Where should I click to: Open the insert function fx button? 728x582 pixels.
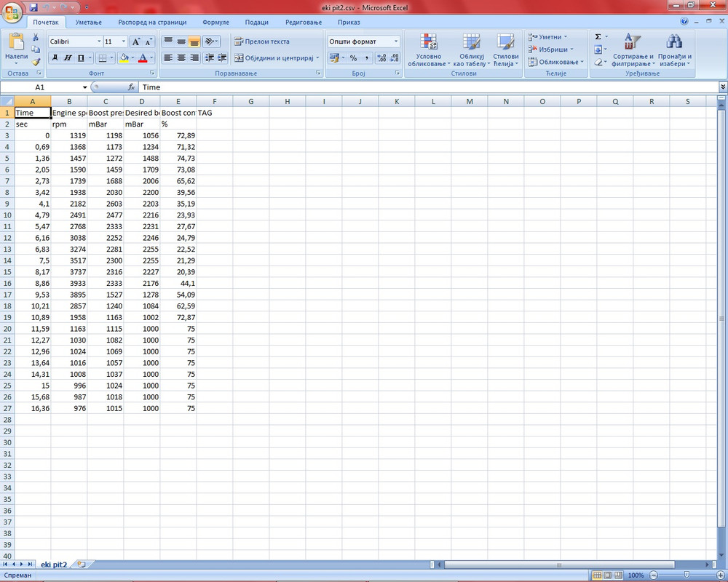coord(131,87)
